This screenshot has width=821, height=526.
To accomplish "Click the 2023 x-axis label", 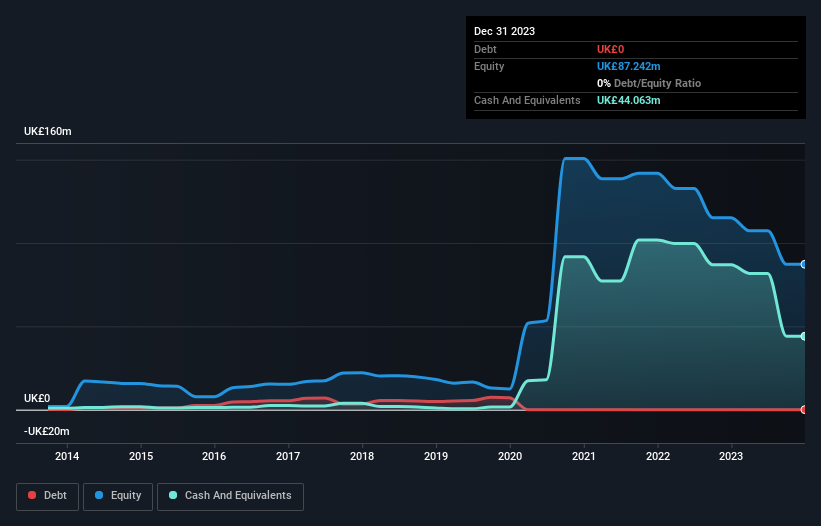I will [x=731, y=456].
